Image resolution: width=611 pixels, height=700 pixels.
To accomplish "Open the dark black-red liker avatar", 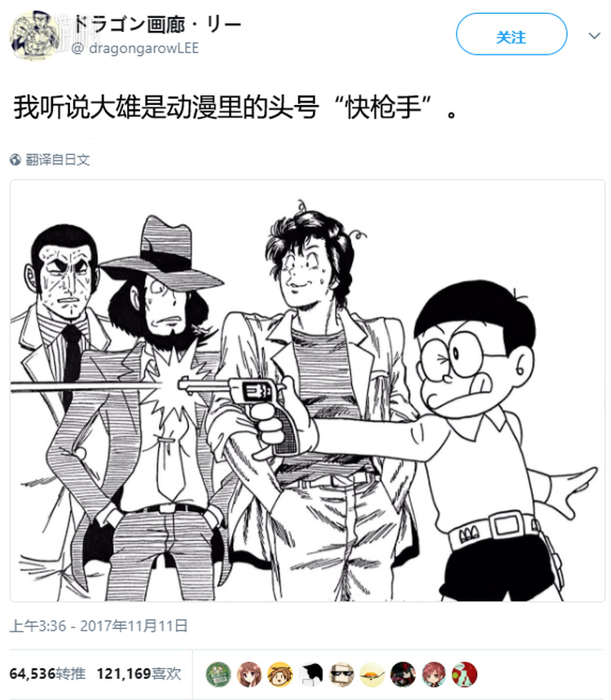I will [x=403, y=674].
